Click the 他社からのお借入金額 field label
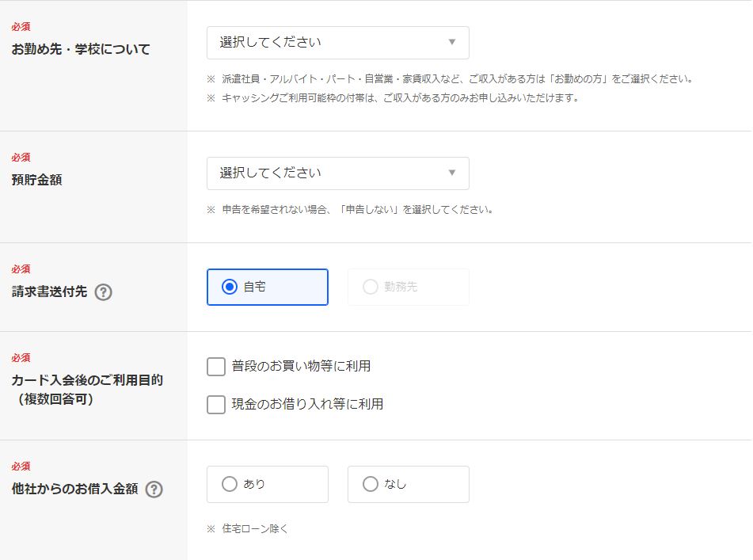Image resolution: width=753 pixels, height=560 pixels. click(75, 489)
